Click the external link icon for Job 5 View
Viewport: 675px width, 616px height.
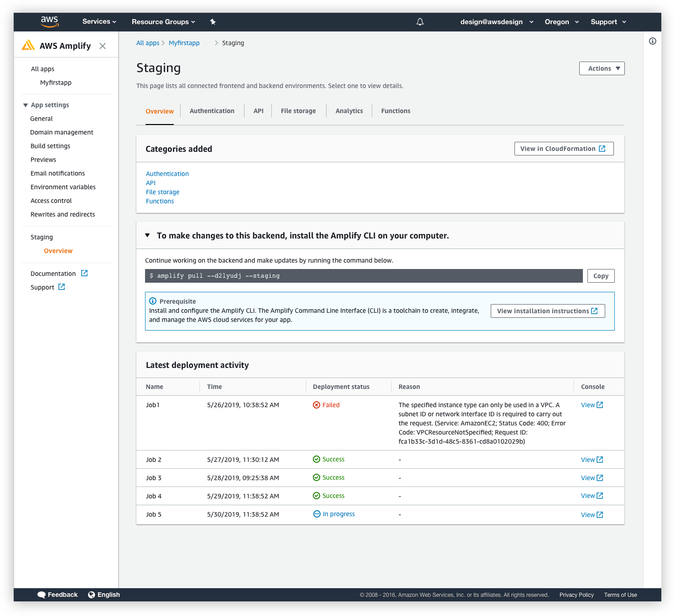point(600,515)
